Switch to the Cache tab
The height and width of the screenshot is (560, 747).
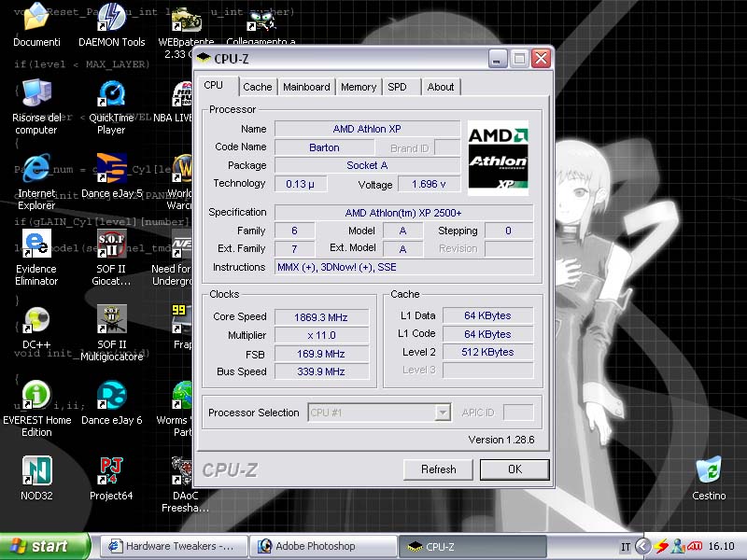[x=258, y=87]
